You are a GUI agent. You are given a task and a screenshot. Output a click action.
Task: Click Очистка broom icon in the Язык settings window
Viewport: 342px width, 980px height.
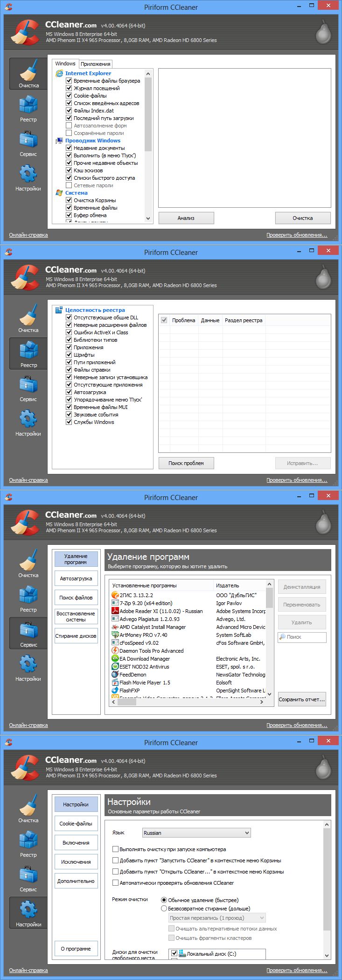tap(28, 805)
